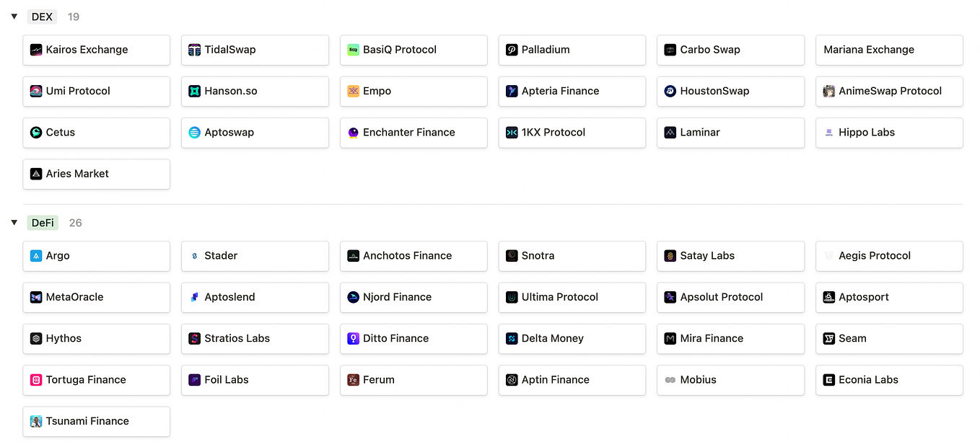980x447 pixels.
Task: Click the Kairos Exchange logo icon
Action: click(37, 50)
